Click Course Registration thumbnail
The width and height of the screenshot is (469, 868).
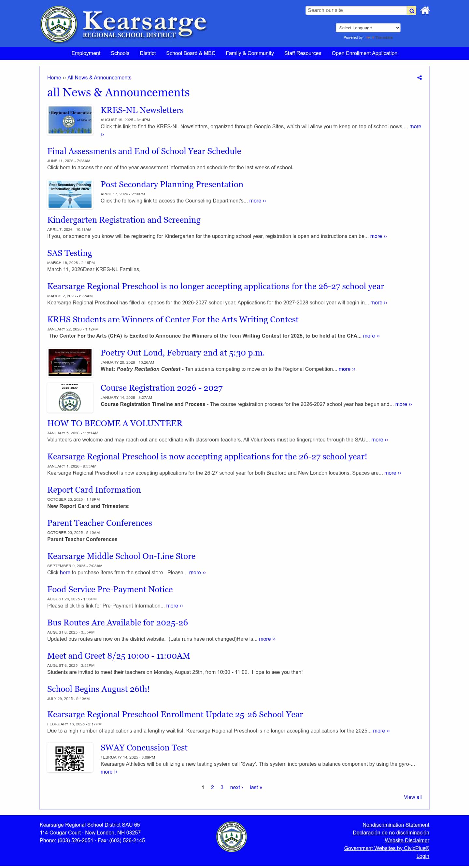[70, 398]
